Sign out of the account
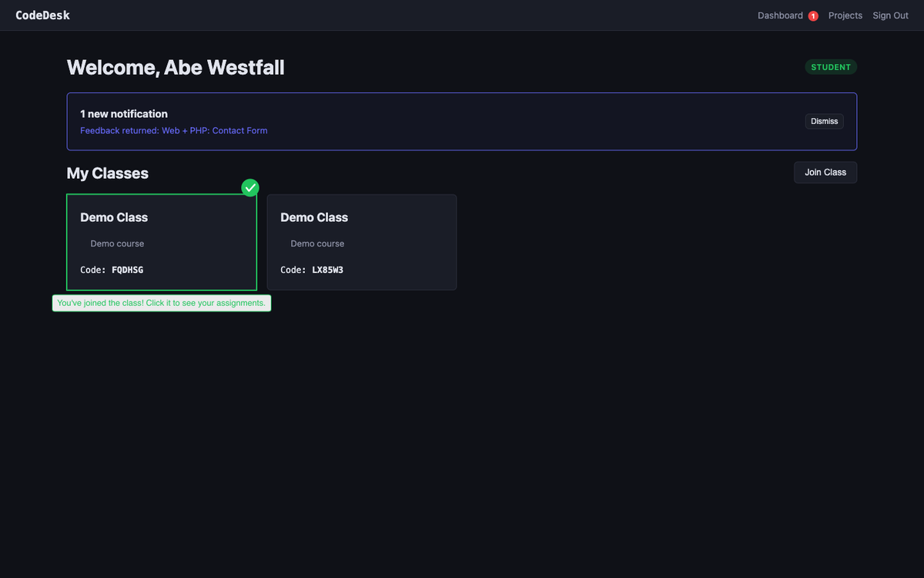Viewport: 924px width, 578px height. (x=890, y=15)
